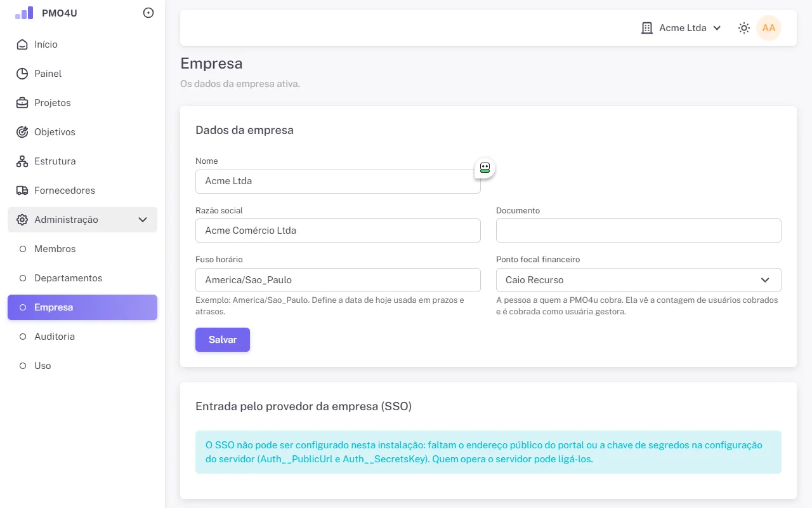Click the Administração gear icon
The image size is (812, 508).
(x=22, y=220)
